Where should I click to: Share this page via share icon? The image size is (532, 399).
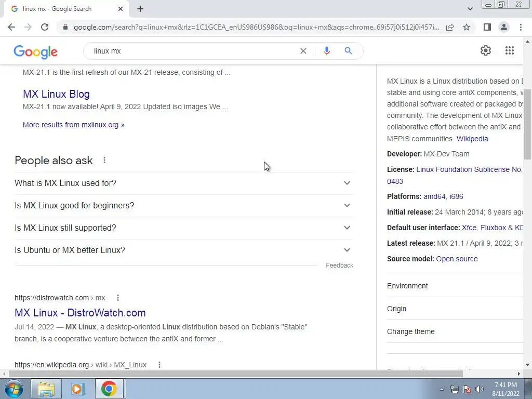coord(450,27)
